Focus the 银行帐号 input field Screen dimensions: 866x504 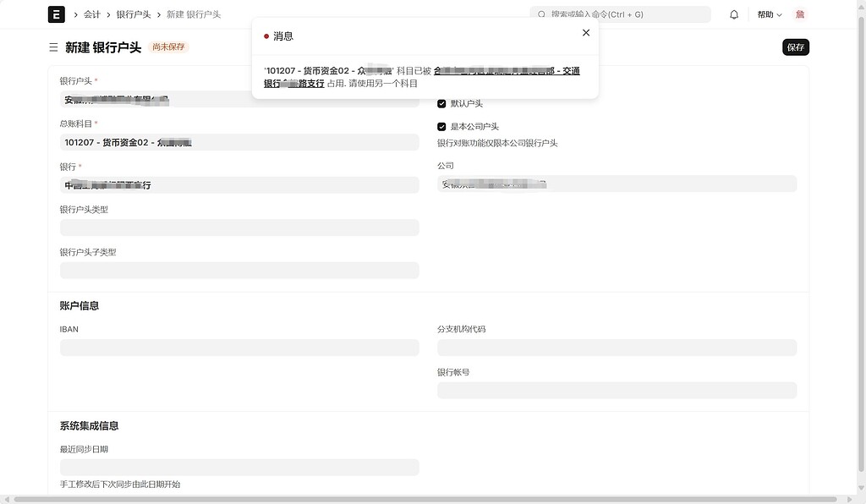click(x=617, y=390)
